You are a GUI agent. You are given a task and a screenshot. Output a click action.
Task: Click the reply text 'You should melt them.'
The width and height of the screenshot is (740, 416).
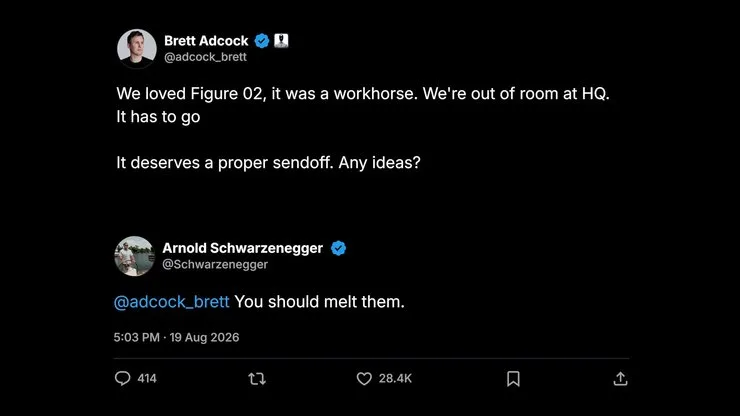click(x=320, y=302)
